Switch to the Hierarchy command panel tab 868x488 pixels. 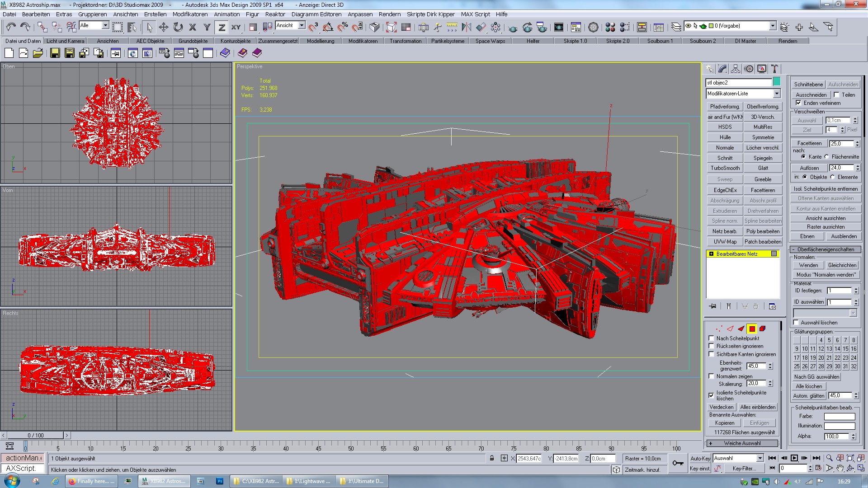click(x=736, y=69)
